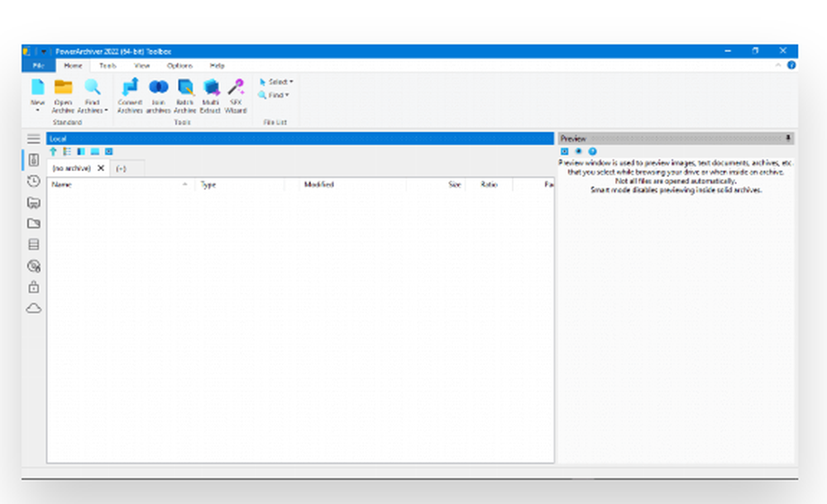Minimize the PowerArchiver window
The width and height of the screenshot is (827, 504).
tap(728, 51)
